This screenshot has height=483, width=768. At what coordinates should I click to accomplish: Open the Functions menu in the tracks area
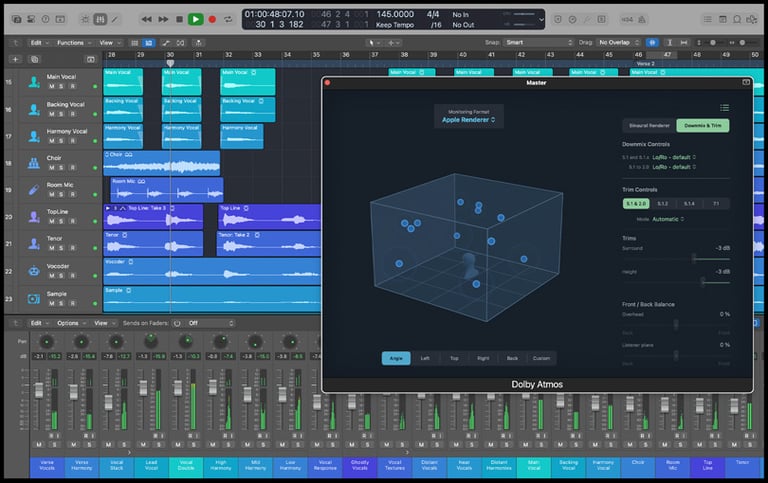[x=72, y=43]
